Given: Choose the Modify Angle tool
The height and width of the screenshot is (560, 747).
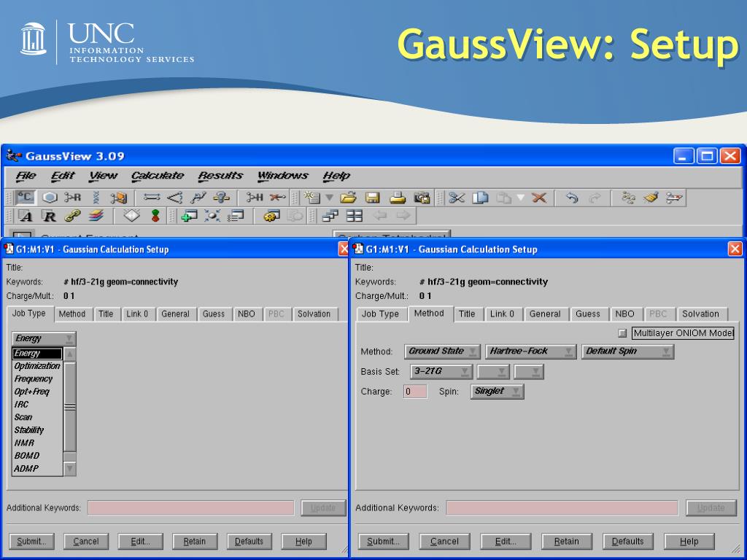Looking at the screenshot, I should tap(175, 197).
